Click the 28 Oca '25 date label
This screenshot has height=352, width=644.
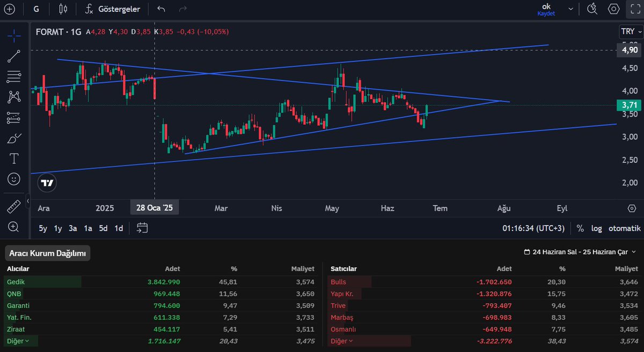pyautogui.click(x=155, y=208)
